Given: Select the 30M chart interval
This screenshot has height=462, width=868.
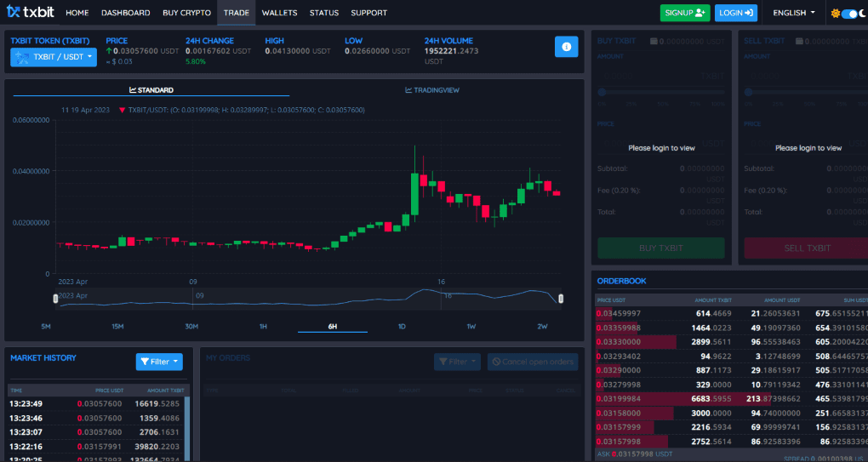Looking at the screenshot, I should tap(191, 327).
